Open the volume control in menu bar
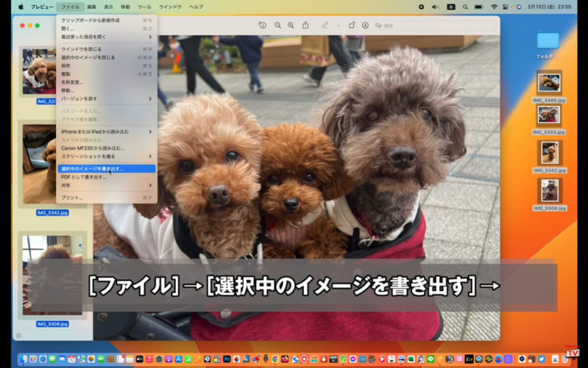This screenshot has height=368, width=588. 435,7
